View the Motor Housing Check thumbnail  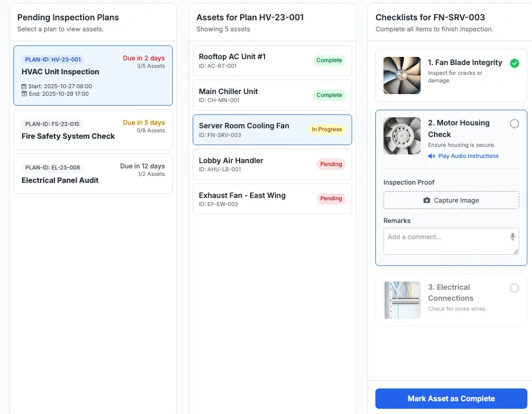tap(402, 136)
